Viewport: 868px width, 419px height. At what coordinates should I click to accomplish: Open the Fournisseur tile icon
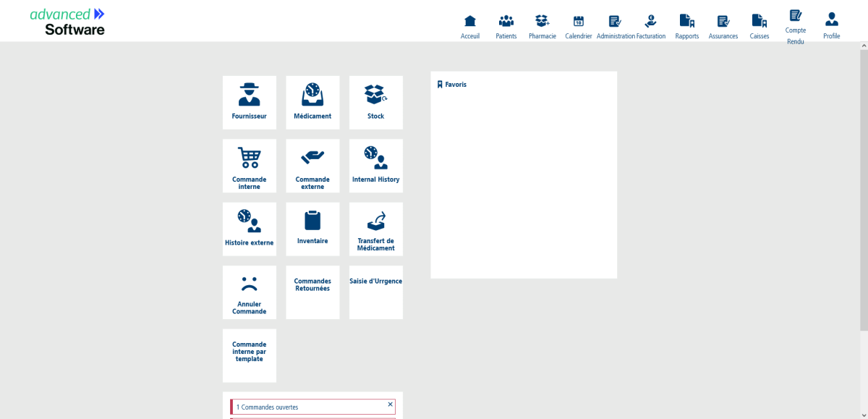(x=249, y=94)
